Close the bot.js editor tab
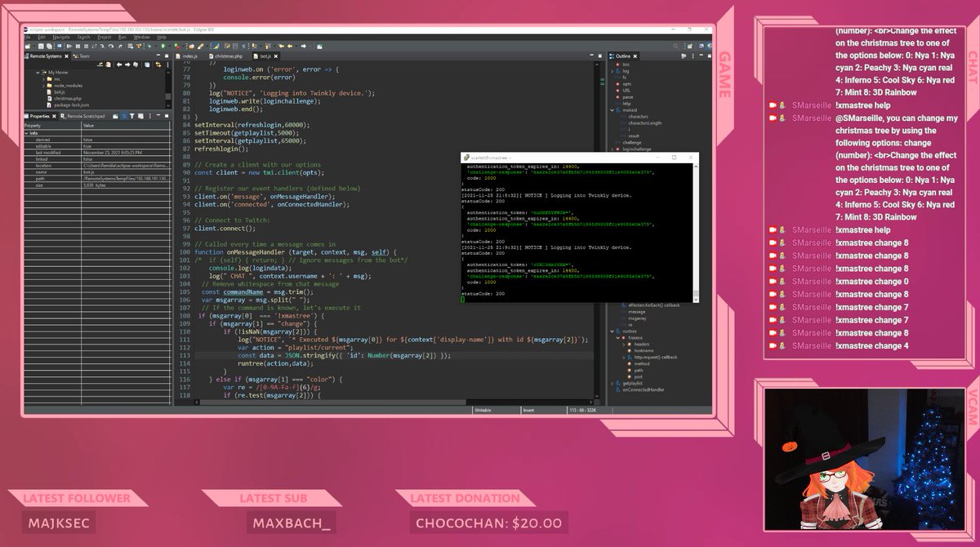980x547 pixels. (x=275, y=56)
